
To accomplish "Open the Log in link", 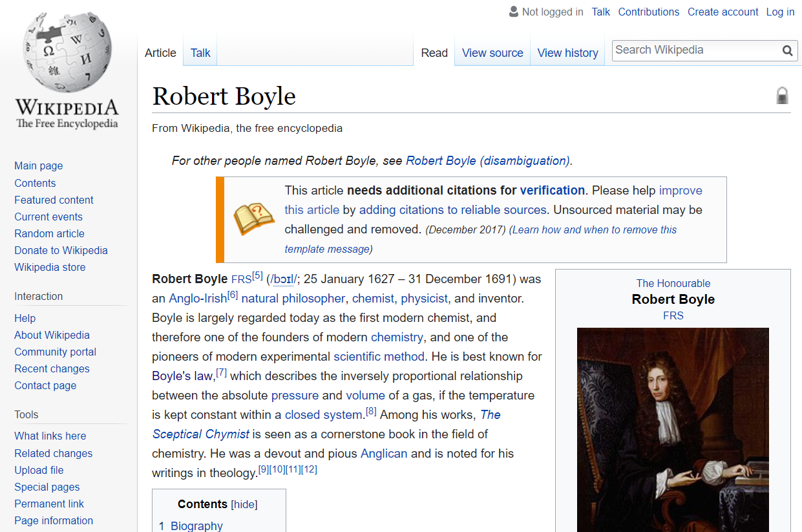I will tap(780, 12).
